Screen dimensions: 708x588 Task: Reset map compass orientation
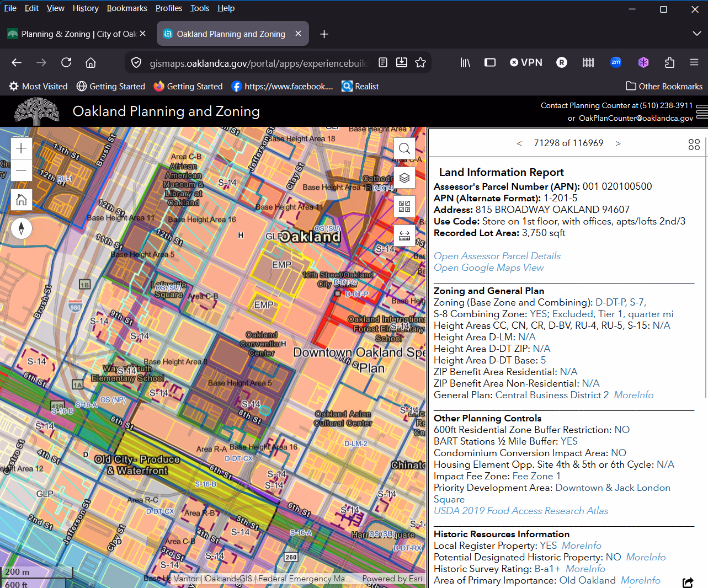click(x=21, y=228)
